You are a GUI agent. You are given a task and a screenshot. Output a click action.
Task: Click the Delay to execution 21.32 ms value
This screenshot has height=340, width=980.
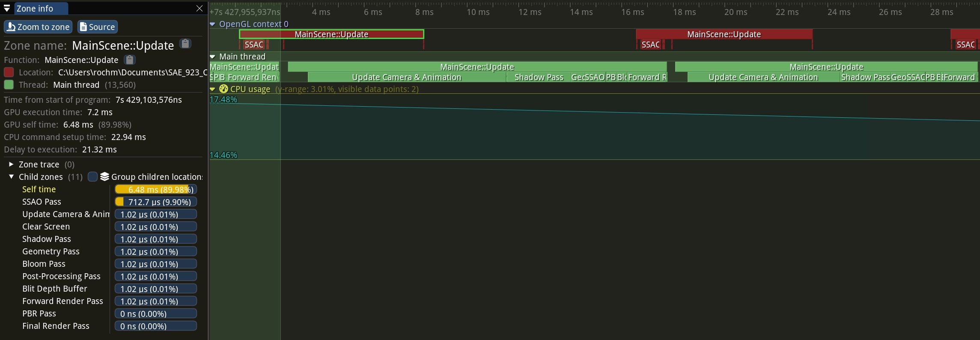click(99, 149)
